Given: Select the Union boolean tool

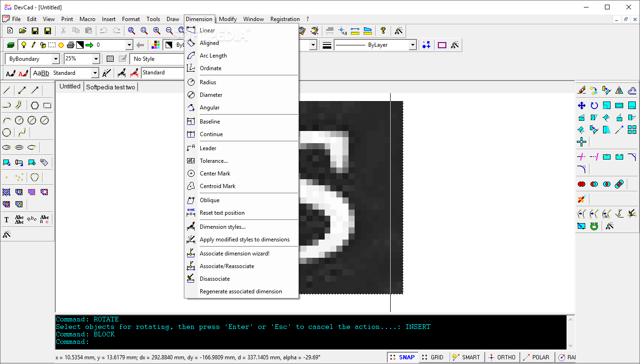Looking at the screenshot, I should tap(582, 184).
